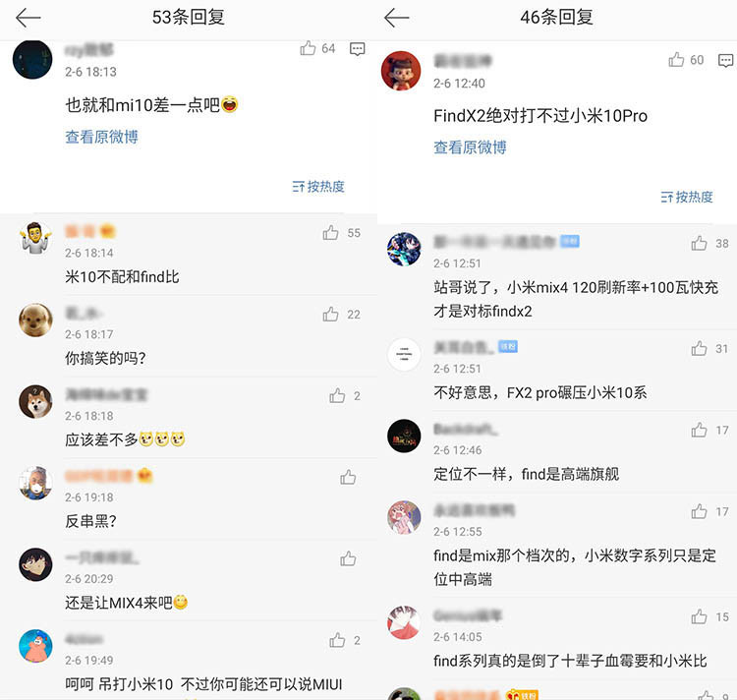Like the 反串黑 reply
The height and width of the screenshot is (700, 737).
point(348,477)
